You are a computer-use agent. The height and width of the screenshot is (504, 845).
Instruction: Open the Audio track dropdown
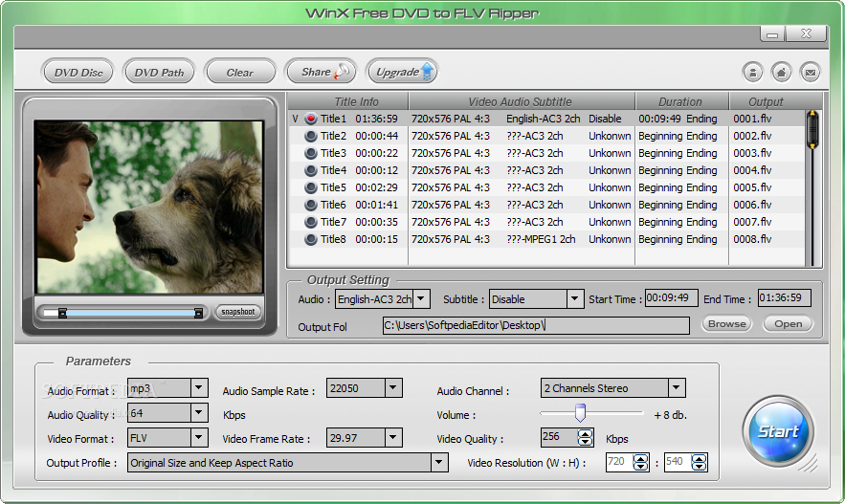421,298
